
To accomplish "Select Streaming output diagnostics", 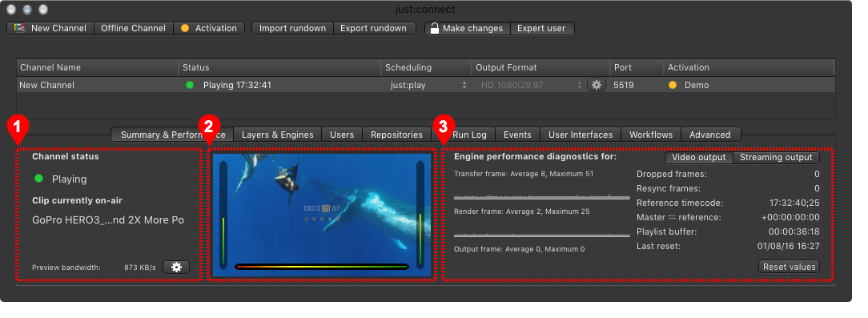I will click(x=776, y=157).
